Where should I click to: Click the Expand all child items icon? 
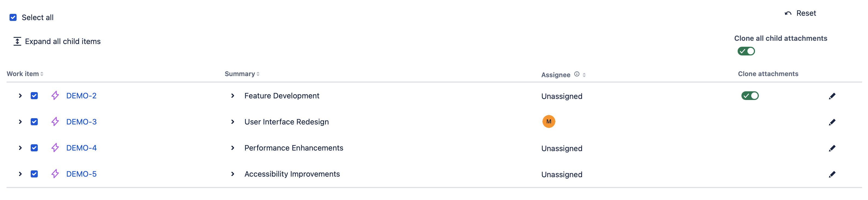tap(17, 41)
